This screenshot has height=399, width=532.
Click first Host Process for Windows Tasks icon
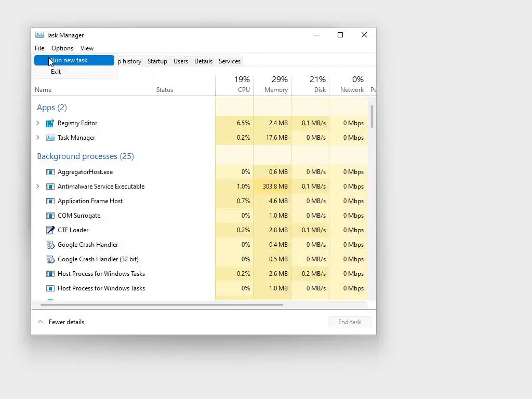[x=50, y=274]
